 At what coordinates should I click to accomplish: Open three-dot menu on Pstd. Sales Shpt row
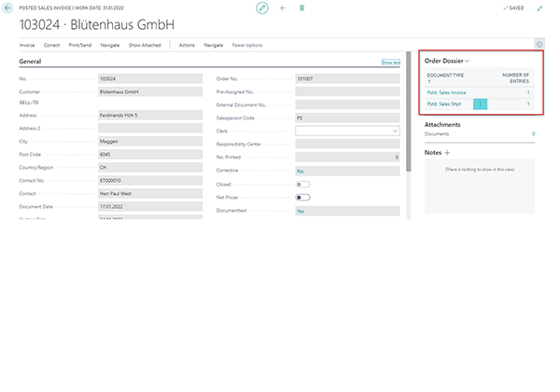pyautogui.click(x=482, y=105)
